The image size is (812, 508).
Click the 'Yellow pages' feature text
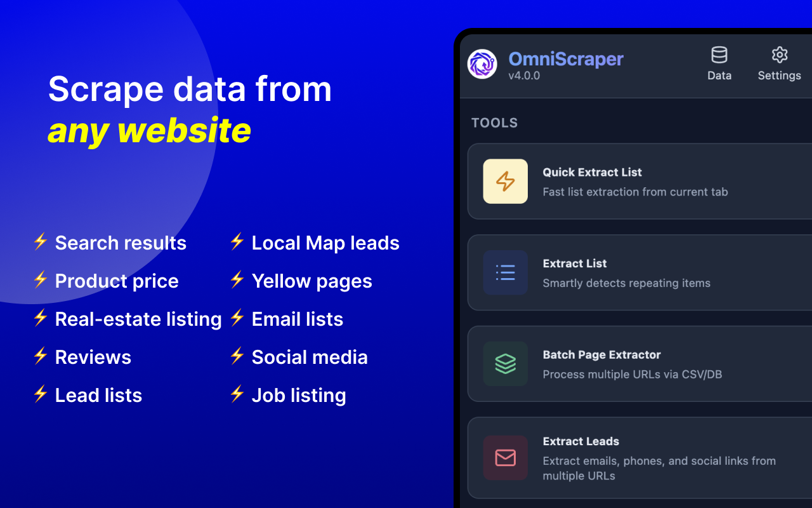(312, 281)
